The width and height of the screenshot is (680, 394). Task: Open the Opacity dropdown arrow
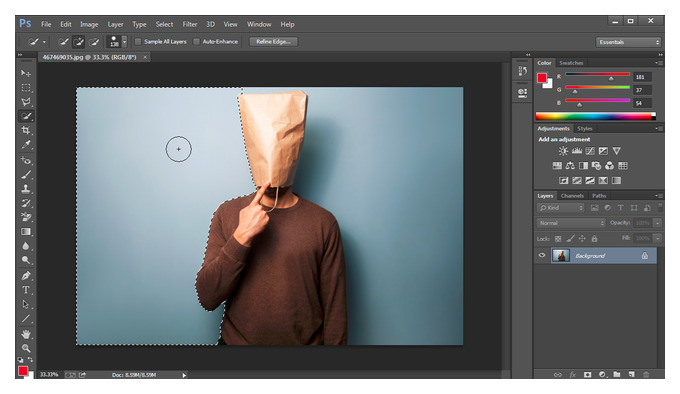657,223
